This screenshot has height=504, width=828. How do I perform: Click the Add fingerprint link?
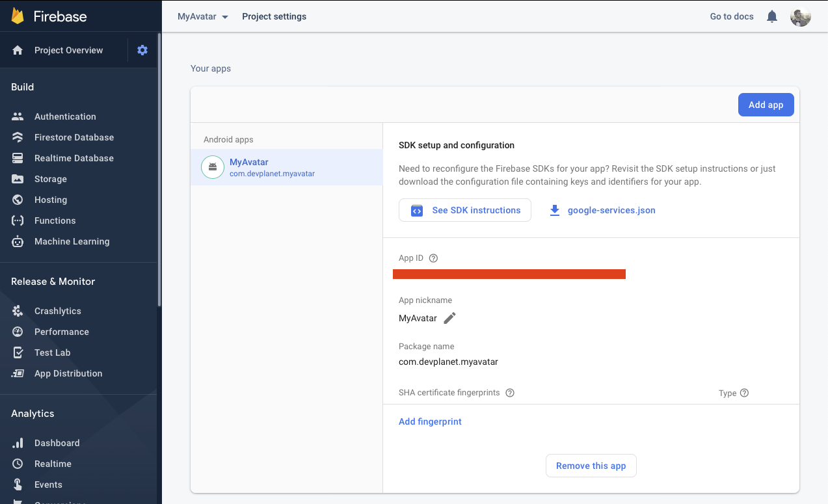tap(430, 421)
